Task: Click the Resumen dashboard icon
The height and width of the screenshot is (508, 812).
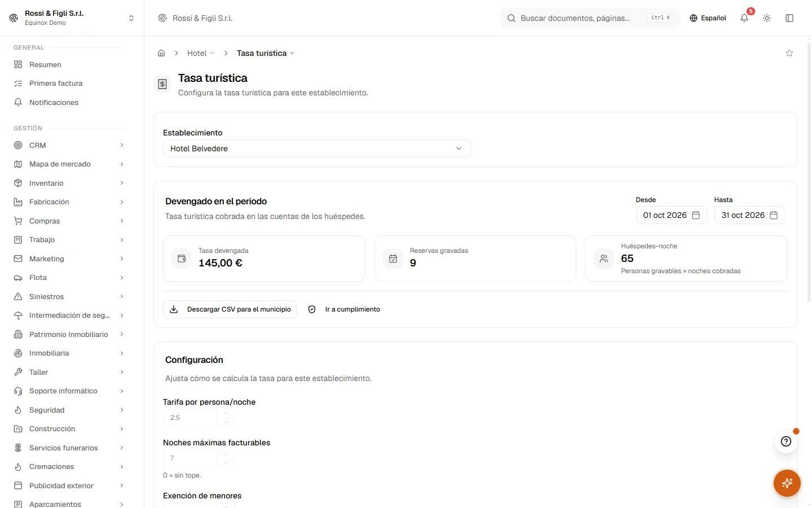Action: point(18,64)
